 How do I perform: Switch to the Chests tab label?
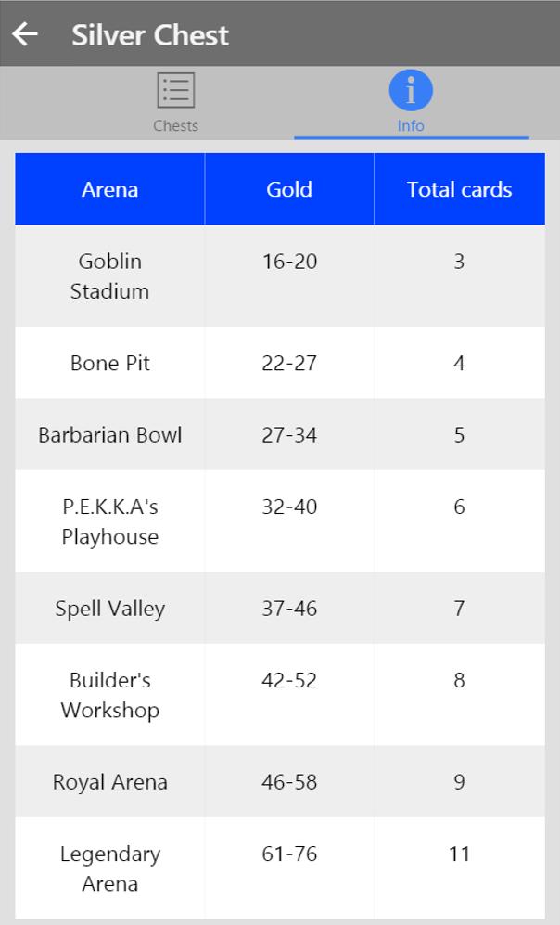coord(175,126)
